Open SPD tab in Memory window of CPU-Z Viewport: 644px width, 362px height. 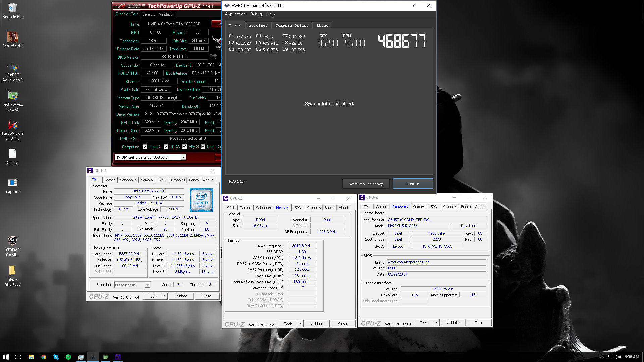click(298, 208)
